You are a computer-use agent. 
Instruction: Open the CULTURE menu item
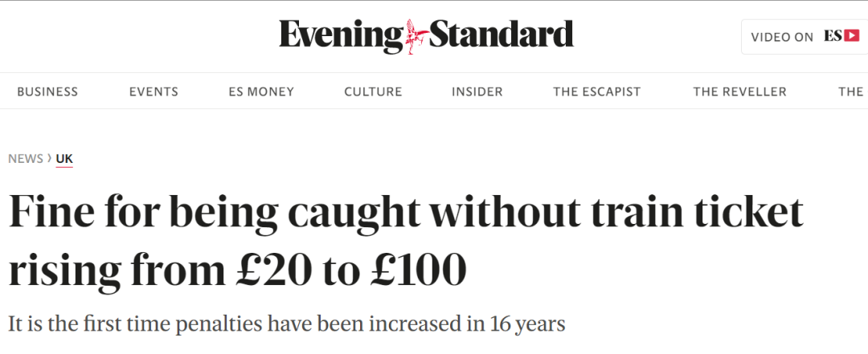tap(373, 92)
